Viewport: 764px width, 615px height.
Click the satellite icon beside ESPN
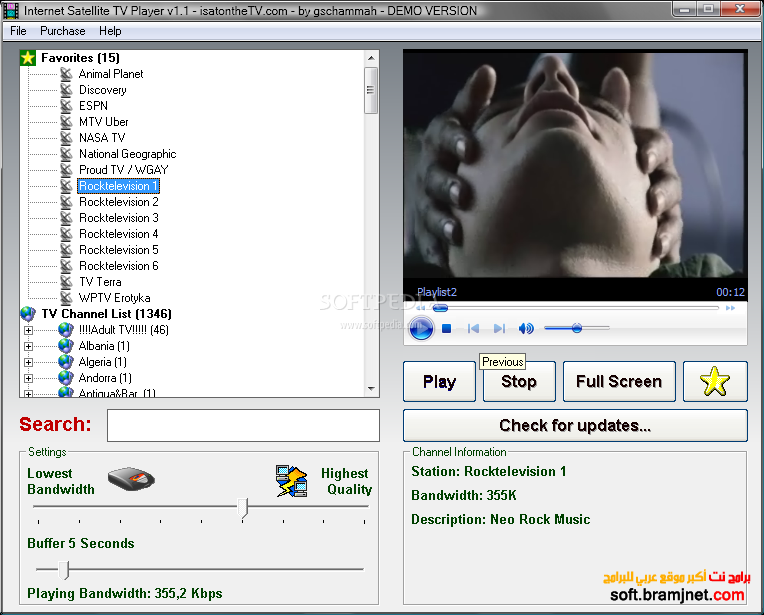tap(66, 106)
